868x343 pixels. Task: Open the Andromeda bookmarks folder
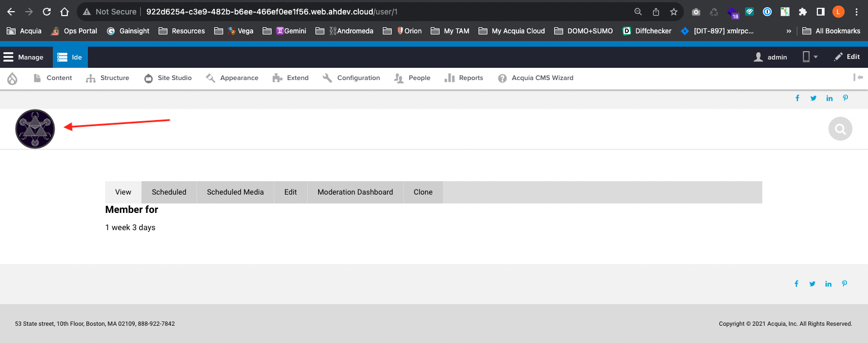(344, 31)
